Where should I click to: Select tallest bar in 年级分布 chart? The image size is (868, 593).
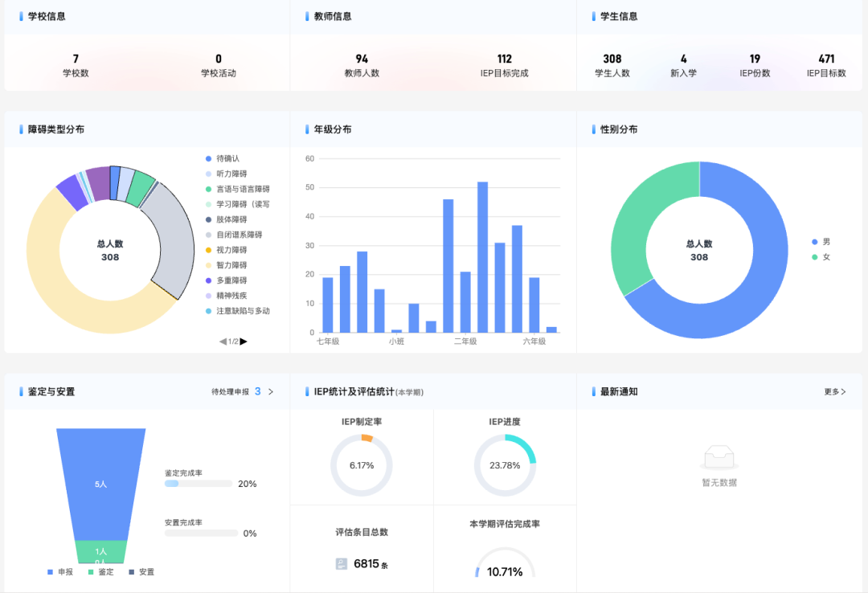click(482, 257)
